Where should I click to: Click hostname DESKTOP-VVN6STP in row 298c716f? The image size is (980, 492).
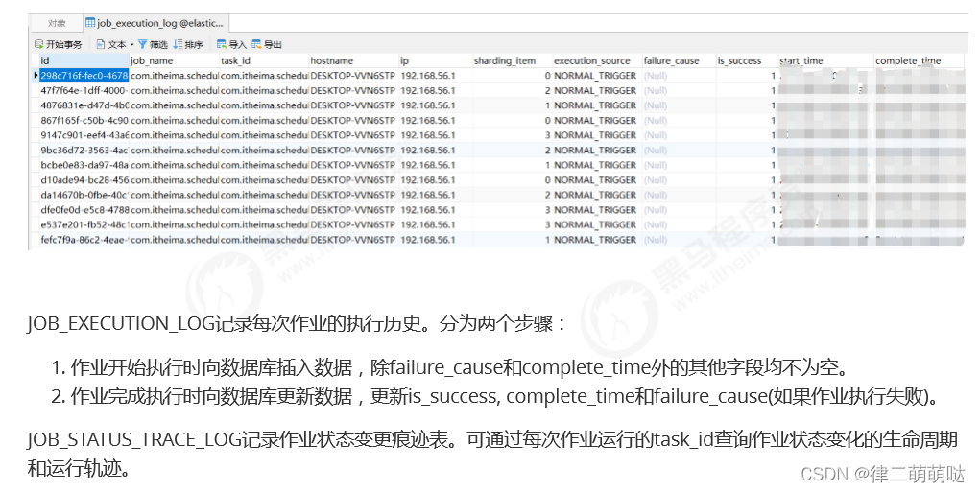[x=352, y=76]
